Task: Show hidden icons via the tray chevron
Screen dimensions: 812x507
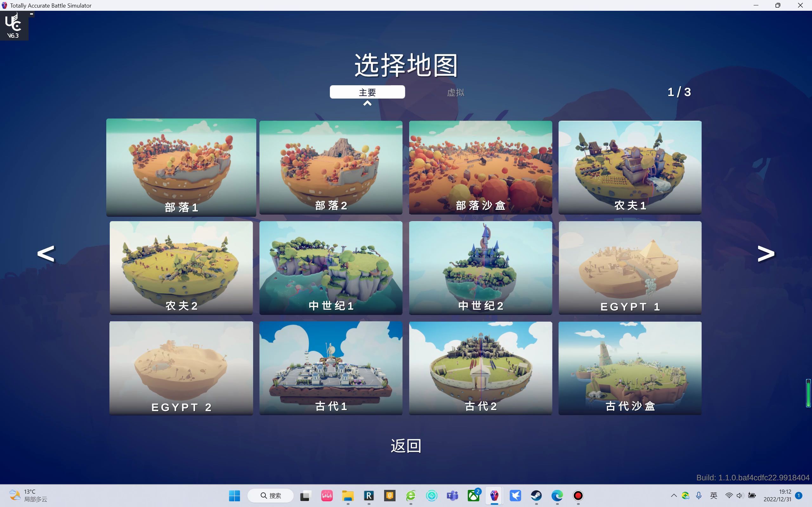Action: point(673,496)
